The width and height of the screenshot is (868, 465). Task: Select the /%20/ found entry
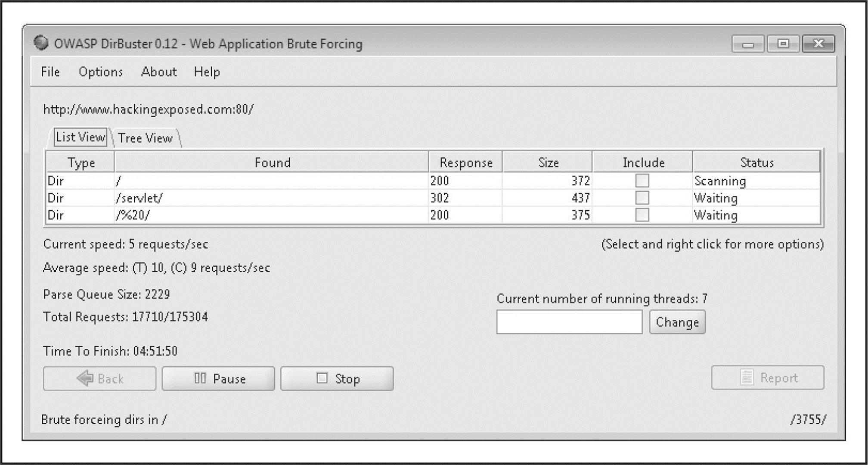[x=272, y=215]
